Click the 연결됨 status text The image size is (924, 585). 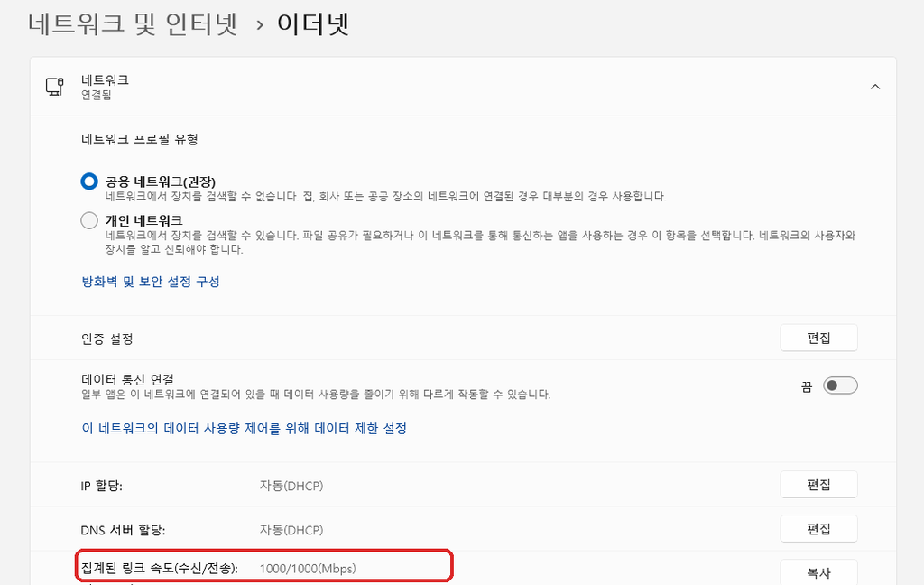click(96, 95)
